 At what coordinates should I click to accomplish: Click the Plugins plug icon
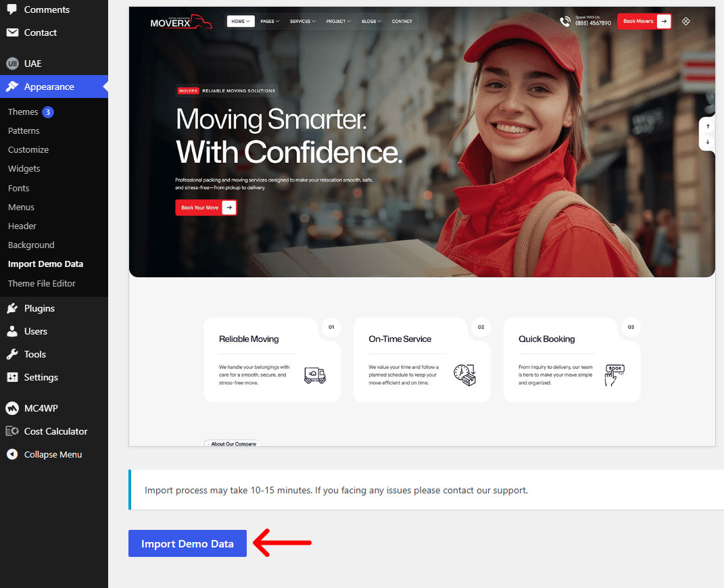[x=12, y=308]
